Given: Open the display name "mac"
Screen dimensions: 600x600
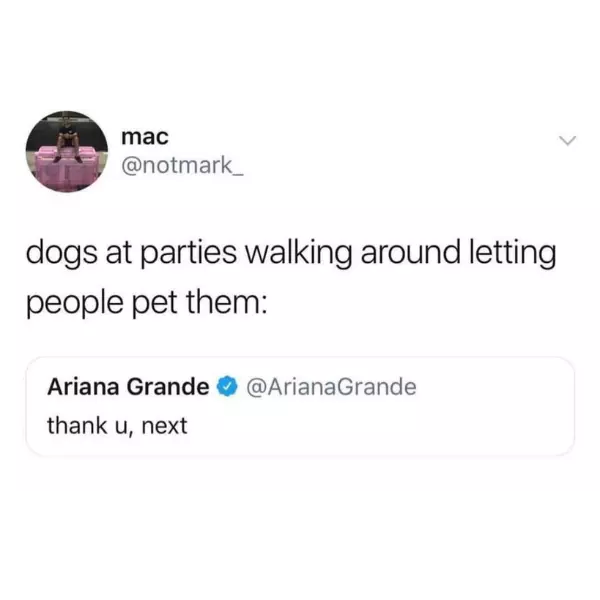Looking at the screenshot, I should [145, 137].
